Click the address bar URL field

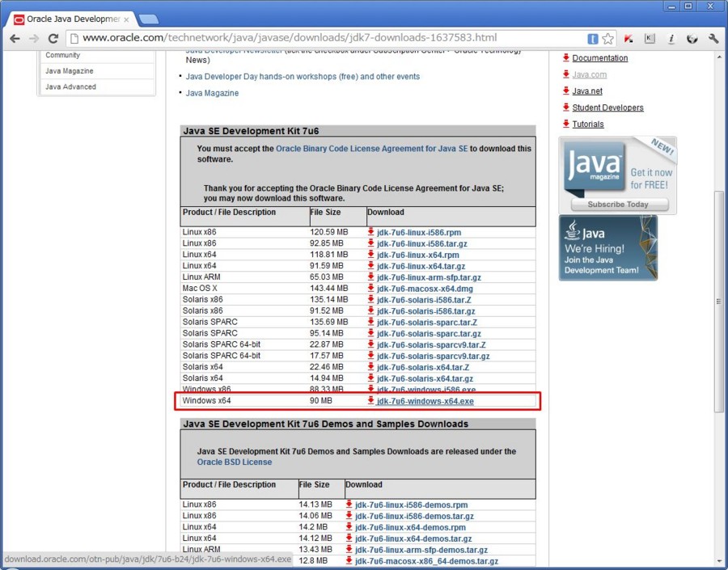[325, 38]
